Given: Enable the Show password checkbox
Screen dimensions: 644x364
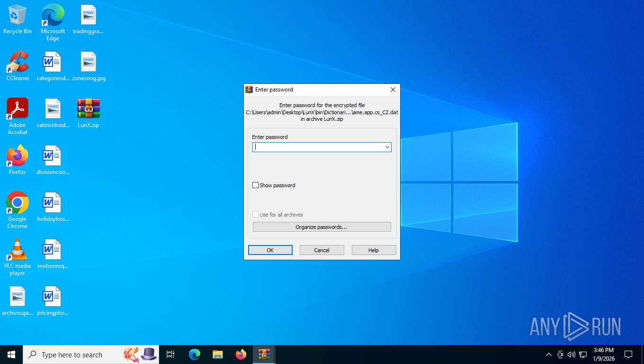Looking at the screenshot, I should (x=256, y=185).
